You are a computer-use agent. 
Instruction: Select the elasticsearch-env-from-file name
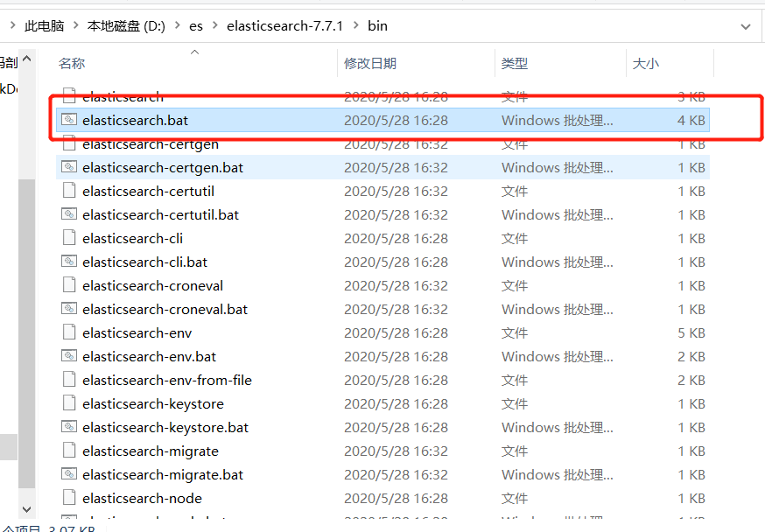[167, 381]
